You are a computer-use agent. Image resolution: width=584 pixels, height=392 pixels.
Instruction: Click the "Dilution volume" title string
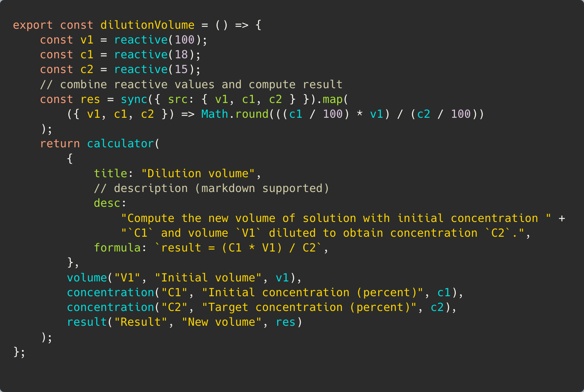[x=198, y=174]
